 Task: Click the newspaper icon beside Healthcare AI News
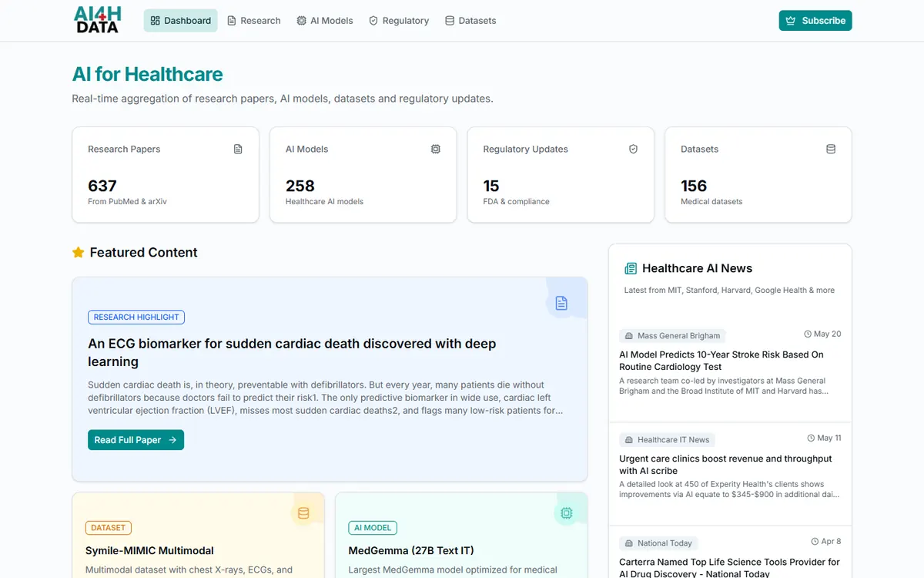(631, 268)
